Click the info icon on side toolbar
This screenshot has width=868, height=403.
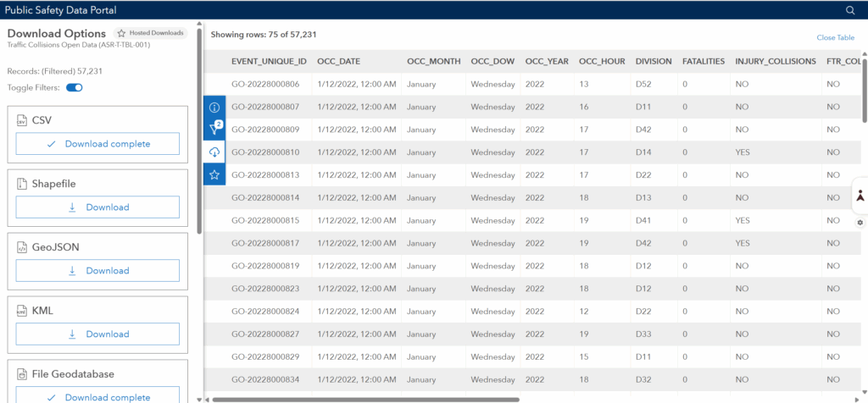(x=214, y=108)
